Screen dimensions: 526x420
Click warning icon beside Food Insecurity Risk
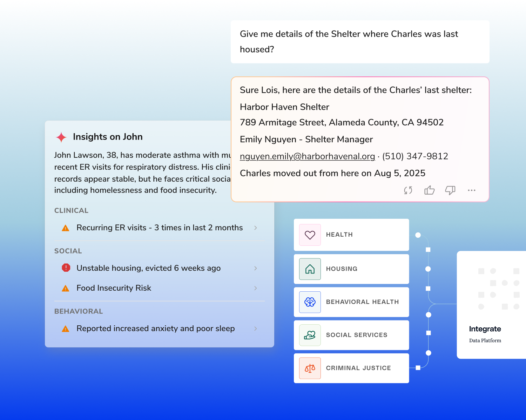66,288
